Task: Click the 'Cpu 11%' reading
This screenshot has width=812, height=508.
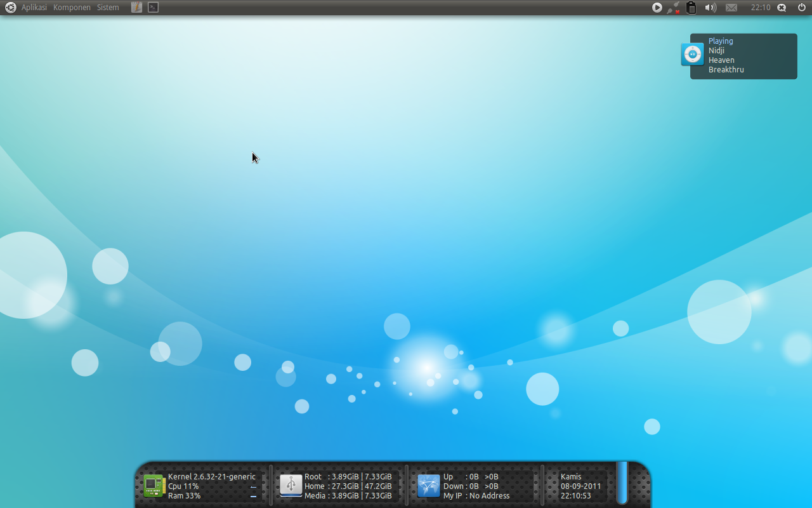Action: (x=183, y=486)
